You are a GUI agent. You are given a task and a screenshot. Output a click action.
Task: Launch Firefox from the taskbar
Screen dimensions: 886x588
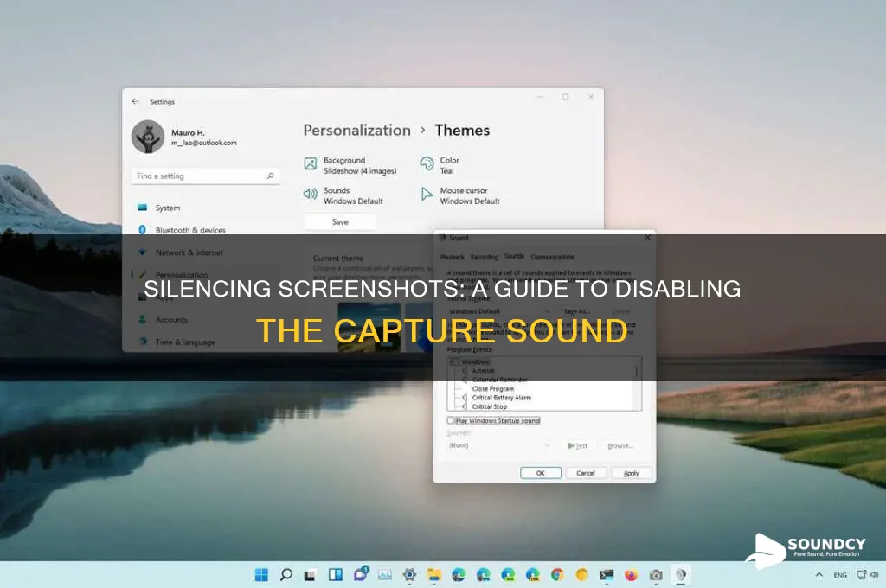pos(631,575)
